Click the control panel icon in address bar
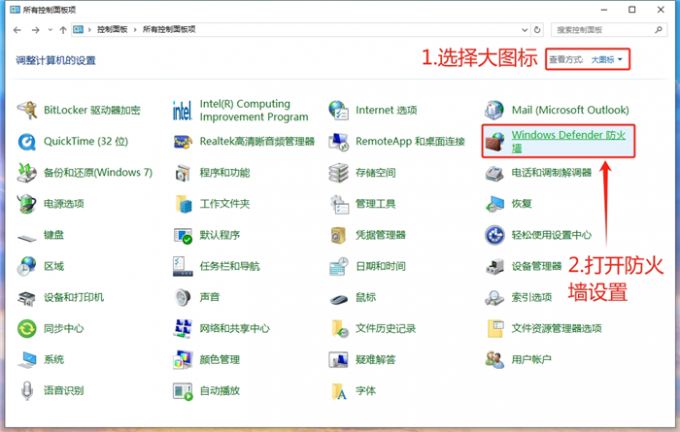680x432 pixels. tap(78, 29)
